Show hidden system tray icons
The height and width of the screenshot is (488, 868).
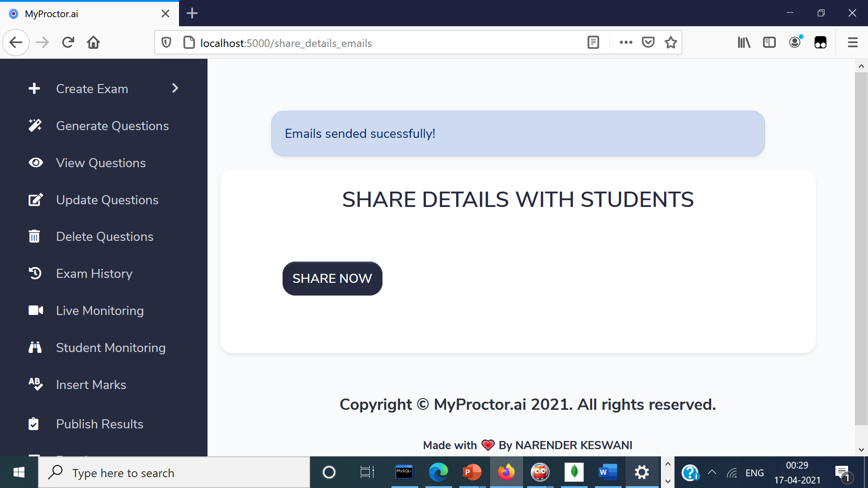pos(712,473)
